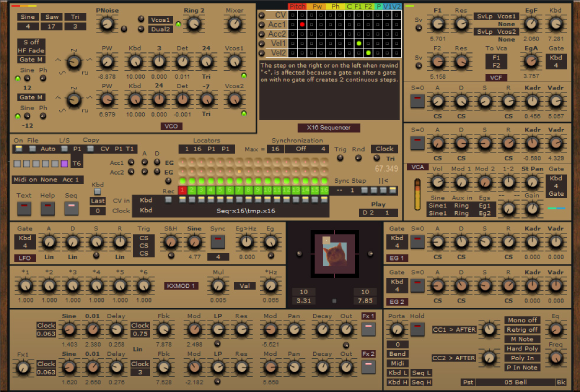Click the red step 1 sequencer button
The image size is (580, 392).
[182, 190]
